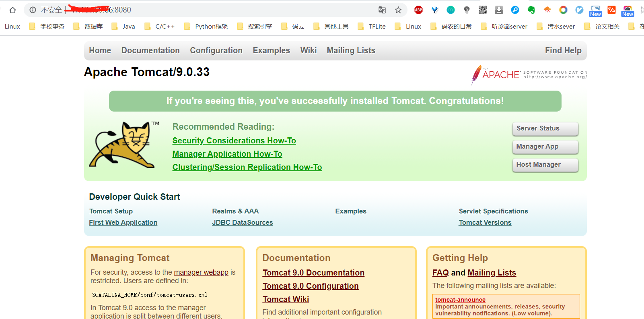644x319 pixels.
Task: Open the Python框架 bookmark folder
Action: click(x=206, y=27)
